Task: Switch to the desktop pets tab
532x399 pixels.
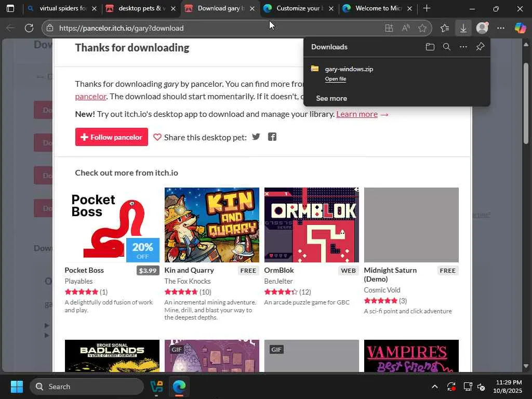Action: coord(141,8)
